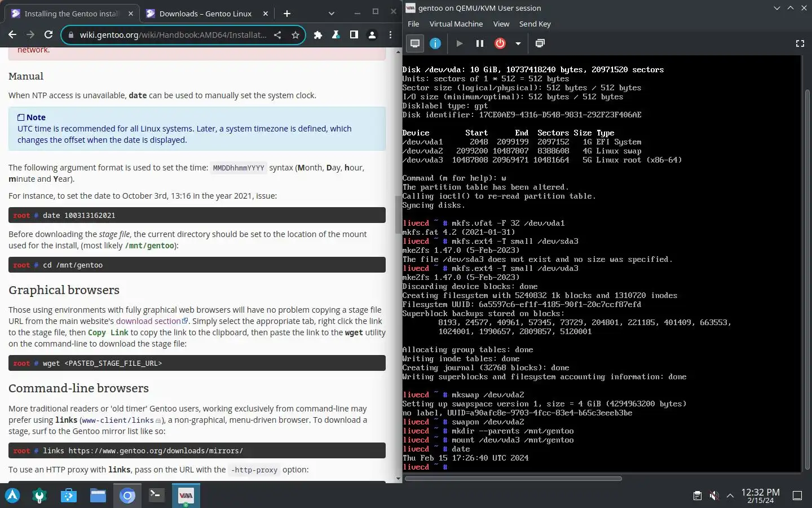This screenshot has width=812, height=508.
Task: Click VM console horizontal scrollbar
Action: click(x=513, y=479)
